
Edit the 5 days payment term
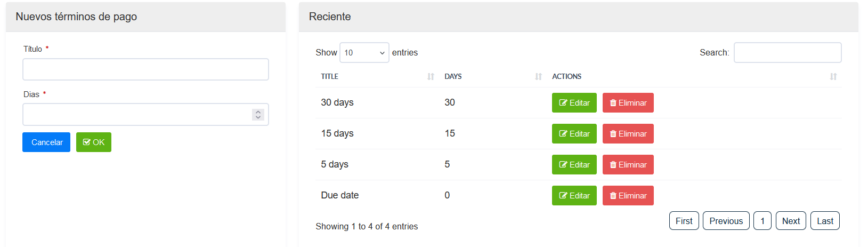[574, 165]
